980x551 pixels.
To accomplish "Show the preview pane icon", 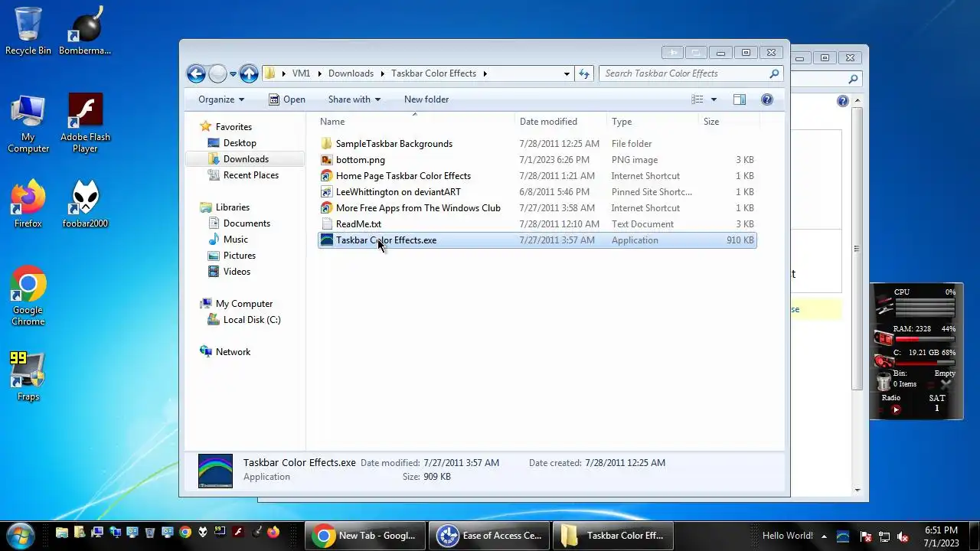I will 739,99.
